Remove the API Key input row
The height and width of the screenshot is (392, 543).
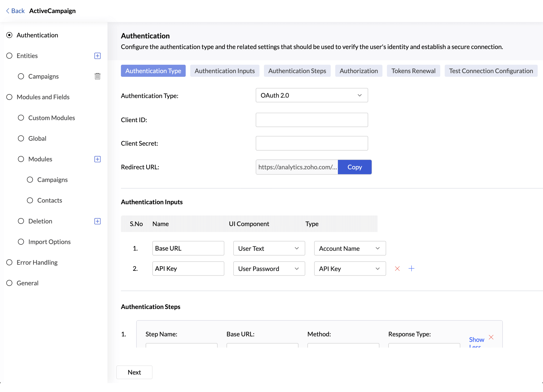tap(397, 269)
